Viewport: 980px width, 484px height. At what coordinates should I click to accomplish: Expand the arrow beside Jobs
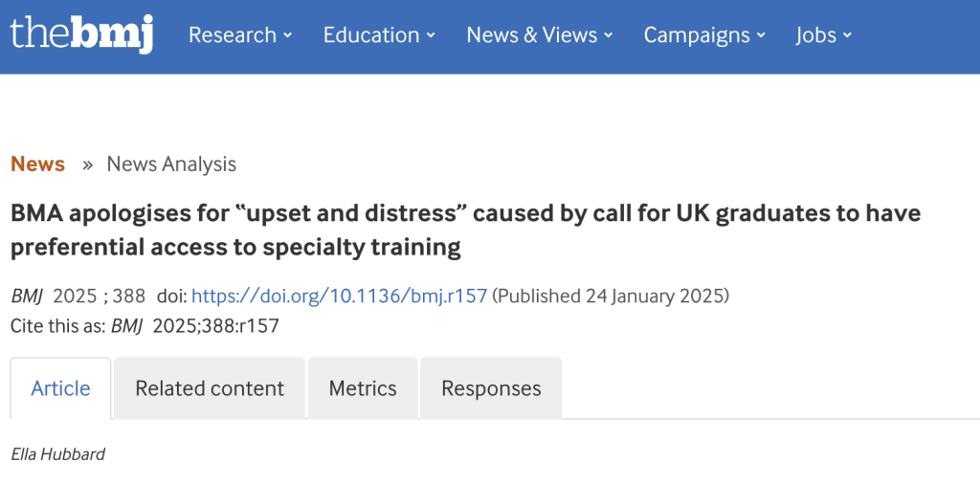click(x=847, y=36)
